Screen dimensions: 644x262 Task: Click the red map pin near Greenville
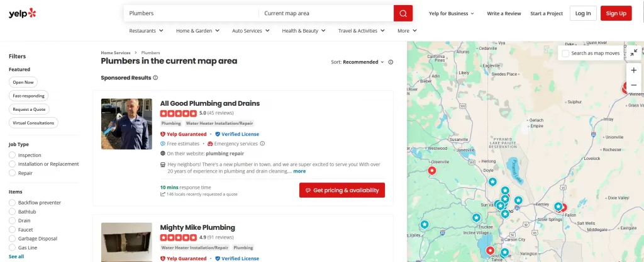click(x=432, y=171)
